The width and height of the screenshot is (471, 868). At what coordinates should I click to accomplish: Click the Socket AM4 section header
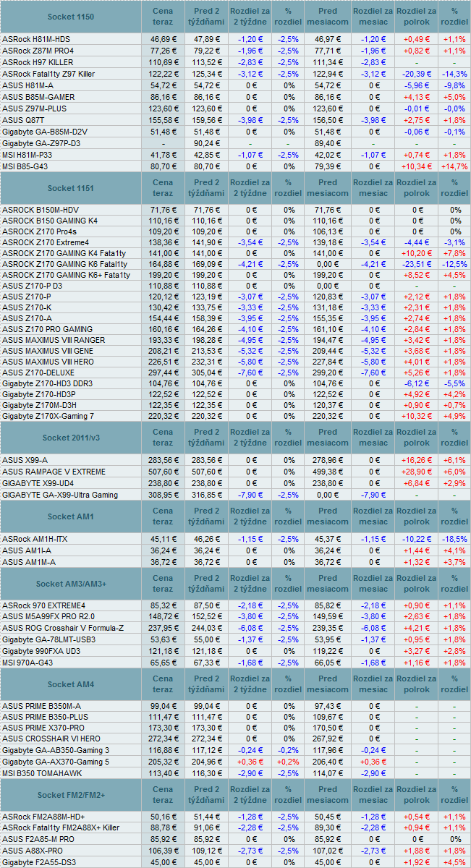click(69, 684)
